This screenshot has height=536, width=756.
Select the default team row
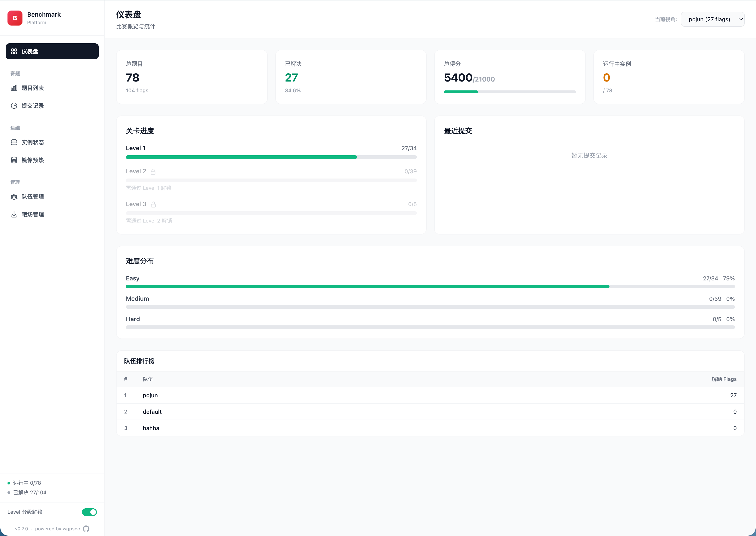click(430, 412)
